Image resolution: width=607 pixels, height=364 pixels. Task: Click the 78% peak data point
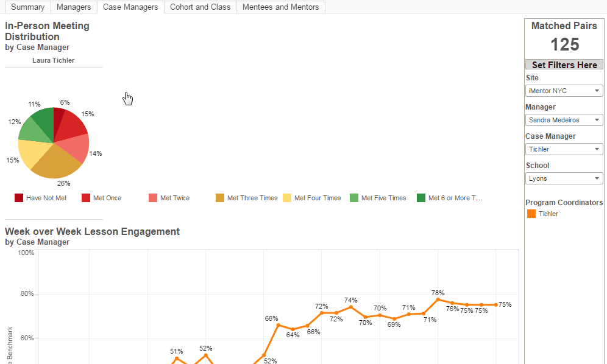tap(438, 299)
